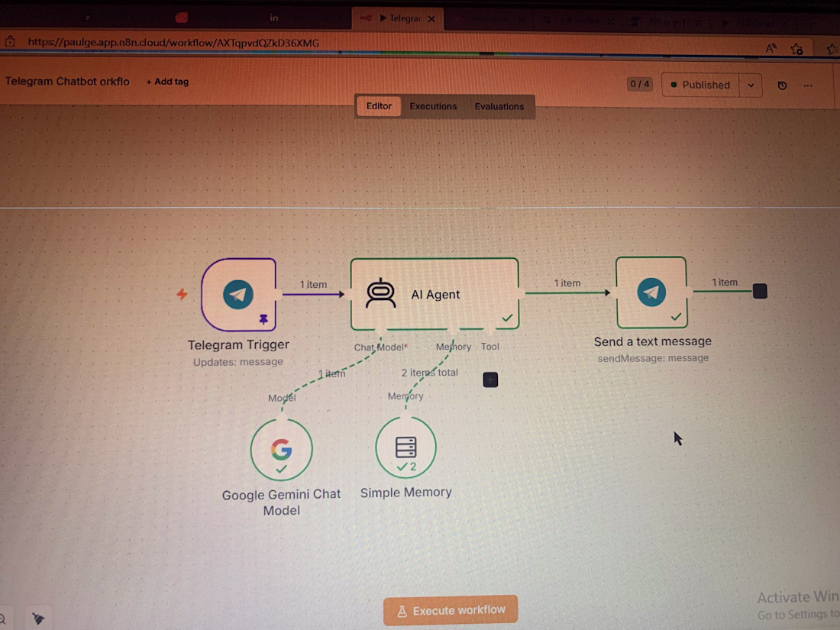Screen dimensions: 840x630
Task: Click the 0 / 4 counter badge
Action: click(x=640, y=84)
